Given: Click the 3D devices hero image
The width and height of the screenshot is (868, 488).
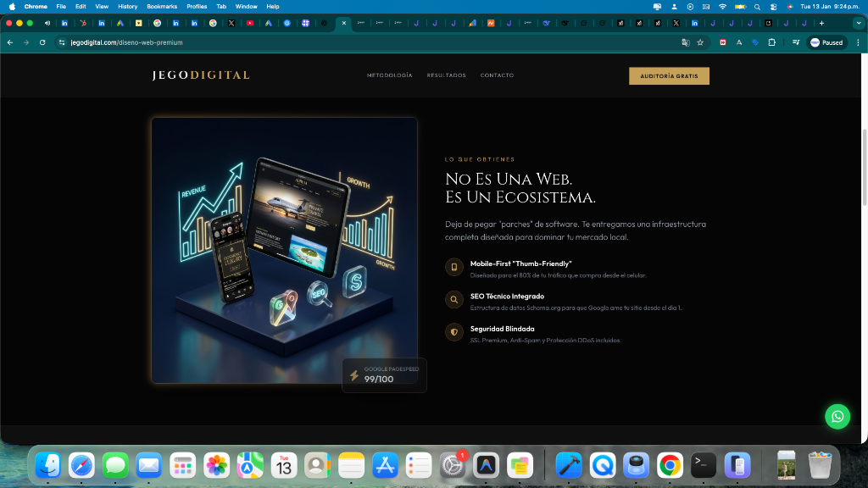Looking at the screenshot, I should click(x=284, y=250).
